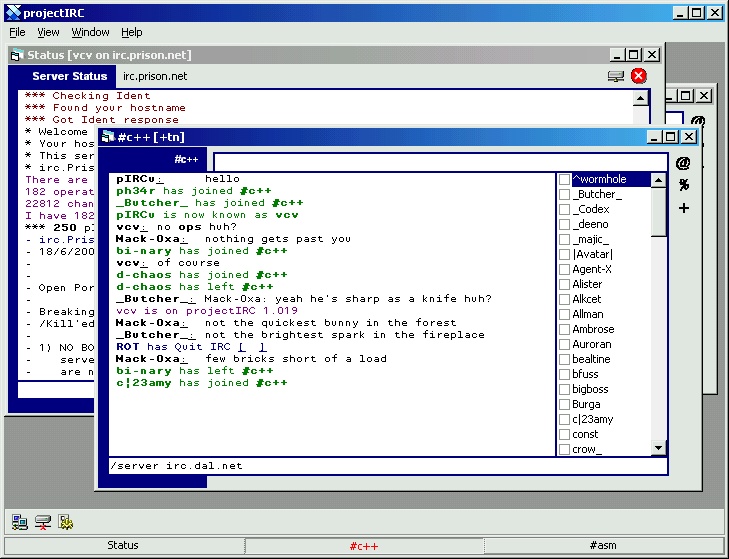Open the options gear icon in bottom toolbar

pos(65,521)
